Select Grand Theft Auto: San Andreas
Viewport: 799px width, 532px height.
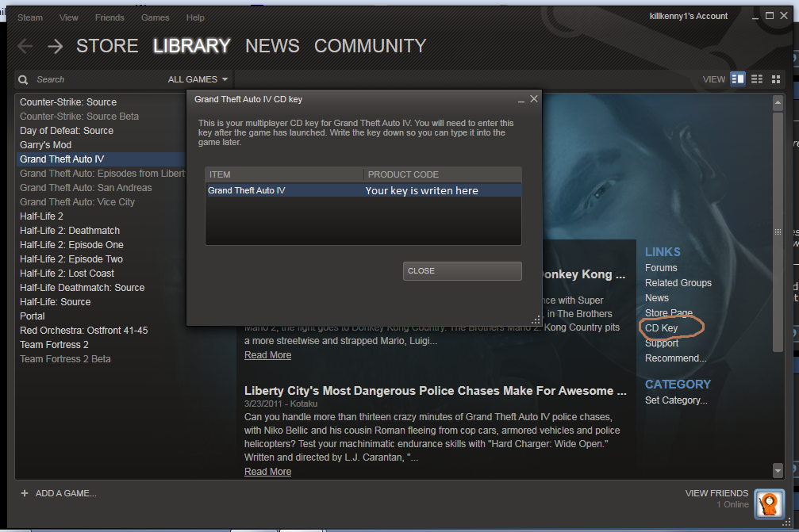[86, 187]
